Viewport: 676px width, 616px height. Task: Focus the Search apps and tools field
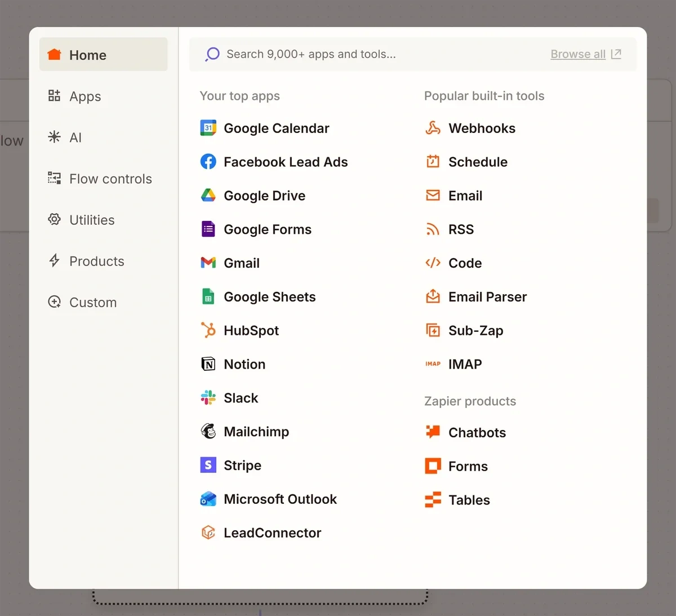pyautogui.click(x=412, y=54)
